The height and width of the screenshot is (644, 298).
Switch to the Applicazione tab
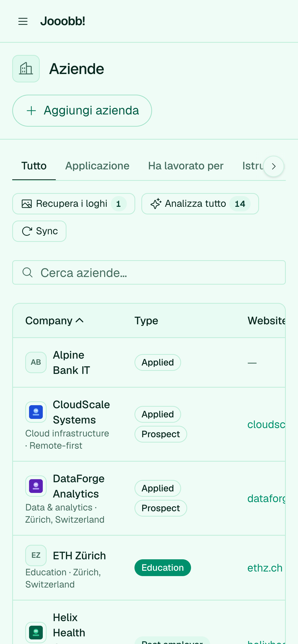pos(97,166)
